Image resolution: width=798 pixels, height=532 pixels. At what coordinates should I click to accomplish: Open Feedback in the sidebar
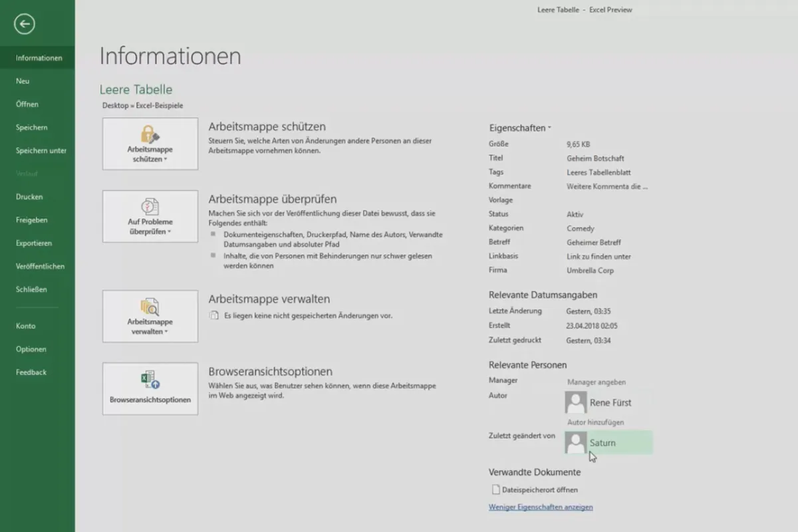pos(37,372)
